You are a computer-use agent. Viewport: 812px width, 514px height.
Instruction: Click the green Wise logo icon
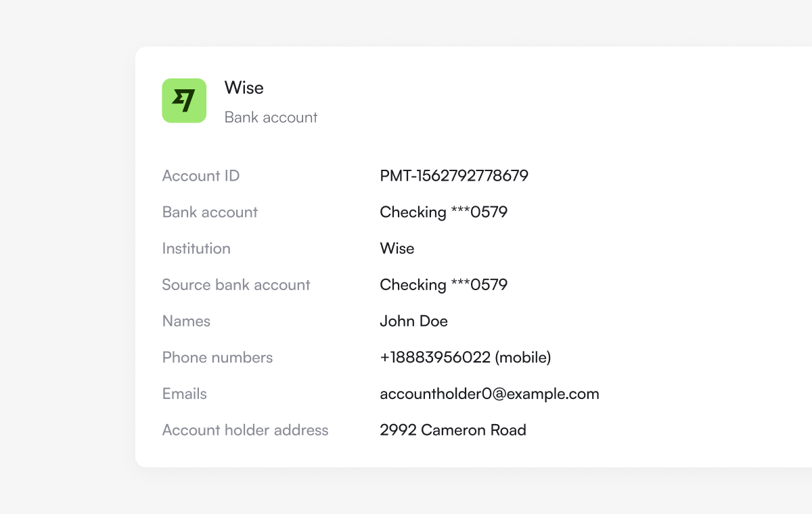184,101
